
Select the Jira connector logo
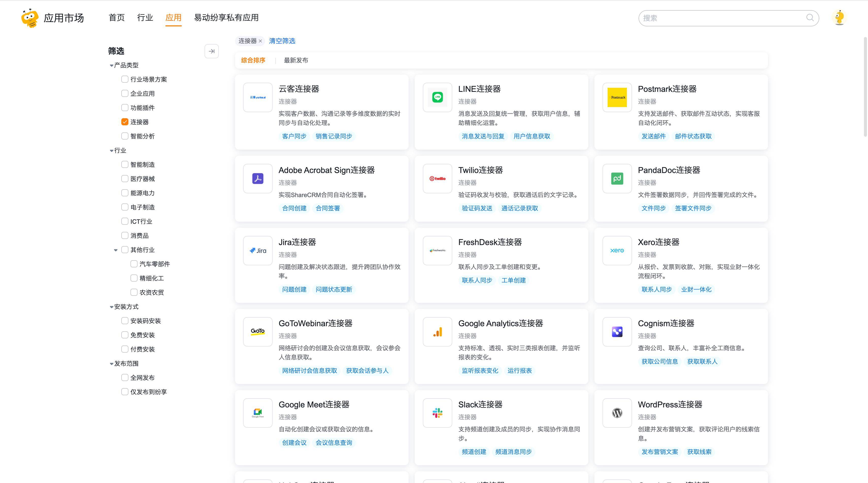[x=258, y=251]
